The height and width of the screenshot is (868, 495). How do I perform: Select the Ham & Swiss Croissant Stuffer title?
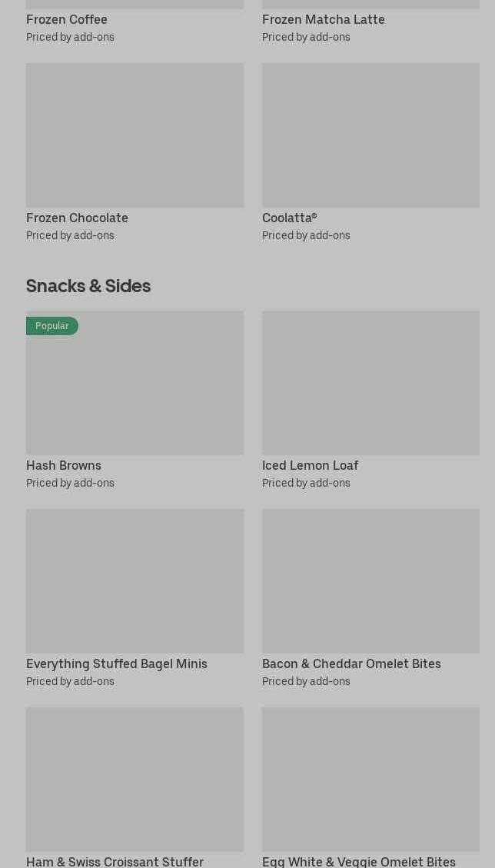(115, 861)
